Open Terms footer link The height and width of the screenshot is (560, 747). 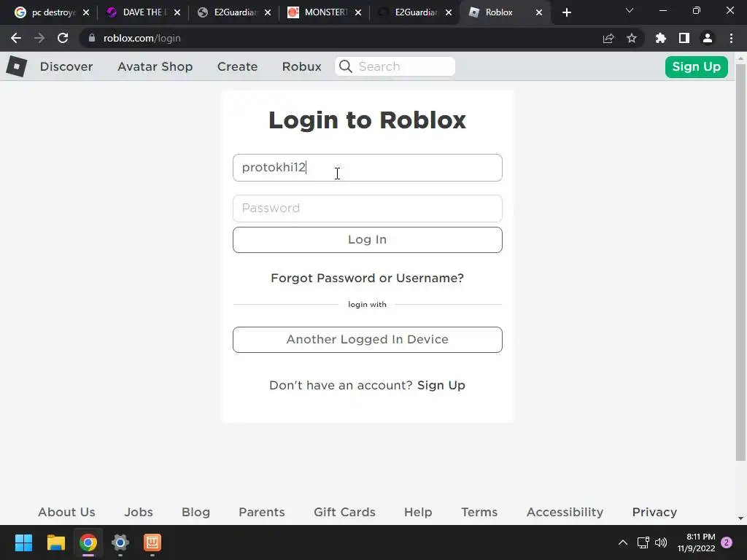479,512
